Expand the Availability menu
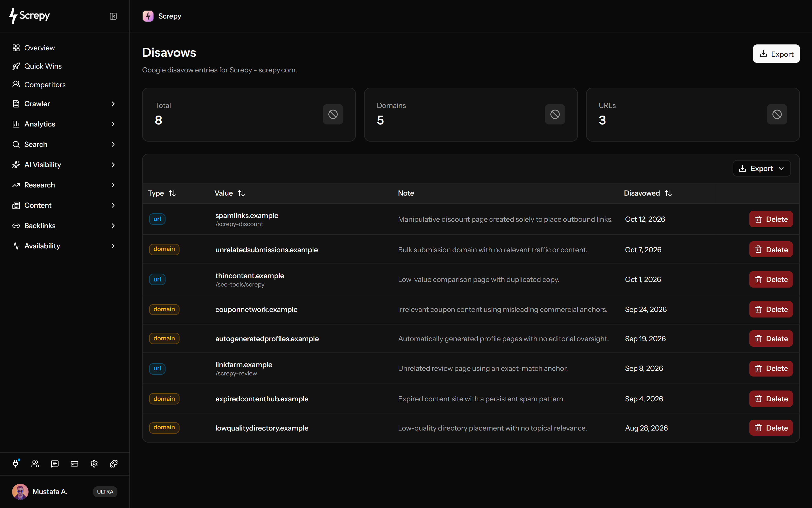The width and height of the screenshot is (812, 508). pos(64,246)
